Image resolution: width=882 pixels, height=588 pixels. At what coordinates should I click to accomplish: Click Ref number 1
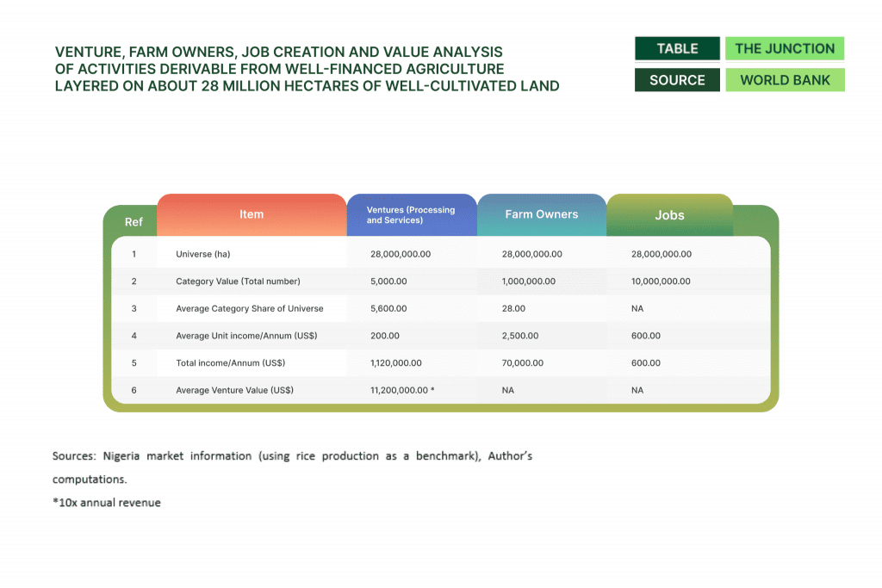pyautogui.click(x=134, y=254)
